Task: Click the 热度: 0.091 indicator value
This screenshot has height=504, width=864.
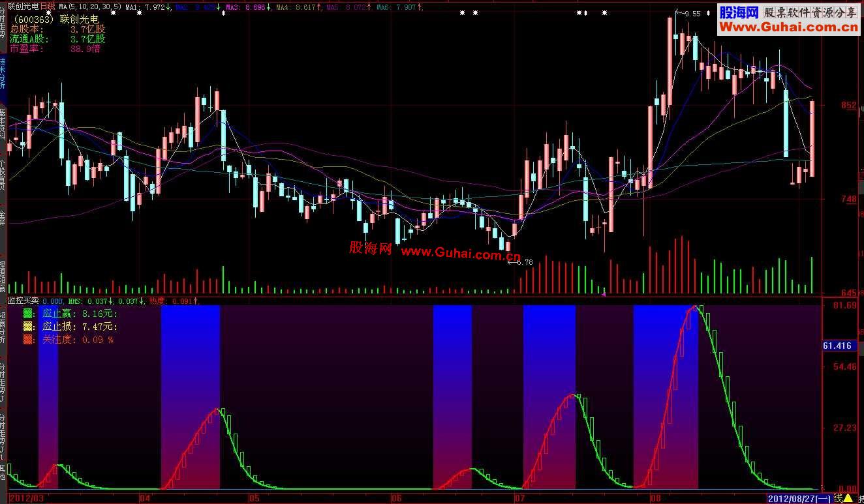Action: [172, 301]
